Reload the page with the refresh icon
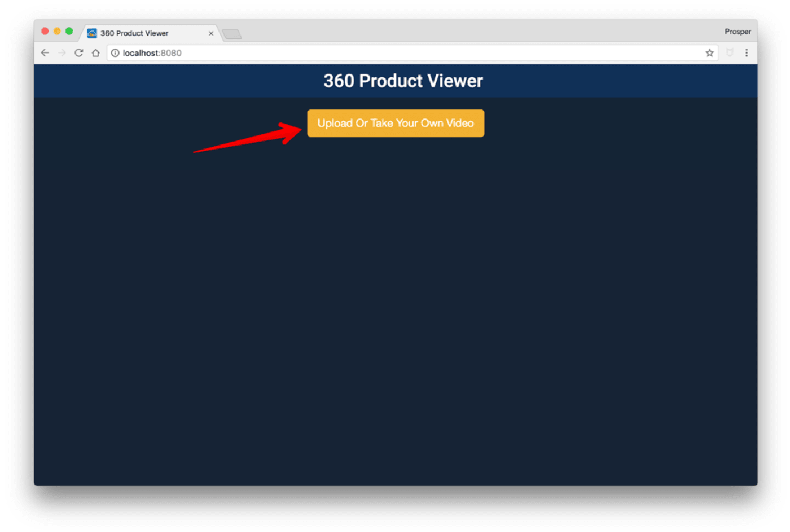This screenshot has height=532, width=790. [79, 52]
